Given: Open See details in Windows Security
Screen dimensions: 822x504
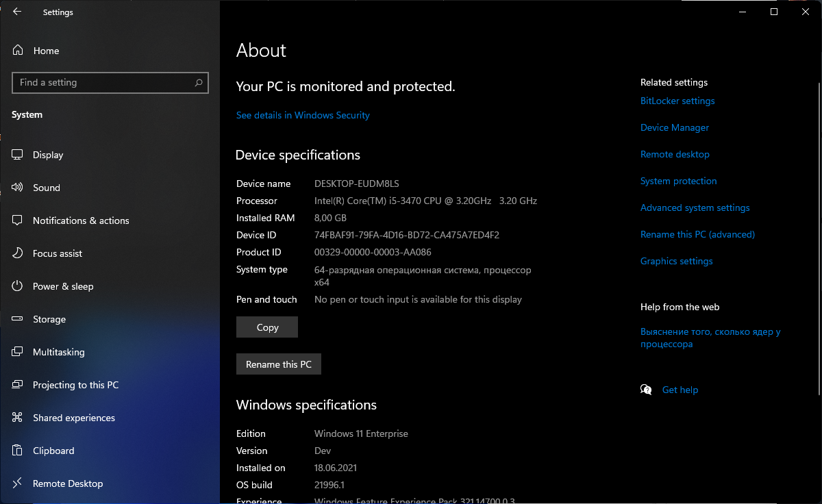Looking at the screenshot, I should coord(303,115).
